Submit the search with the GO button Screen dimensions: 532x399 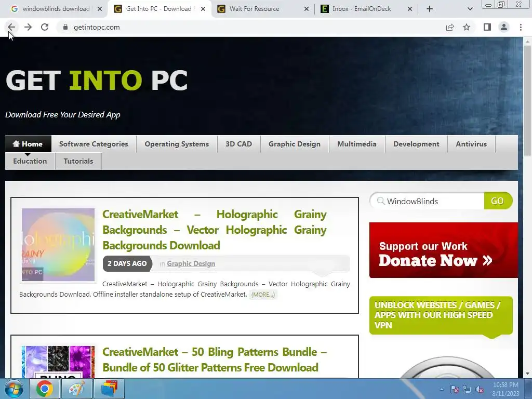point(497,201)
